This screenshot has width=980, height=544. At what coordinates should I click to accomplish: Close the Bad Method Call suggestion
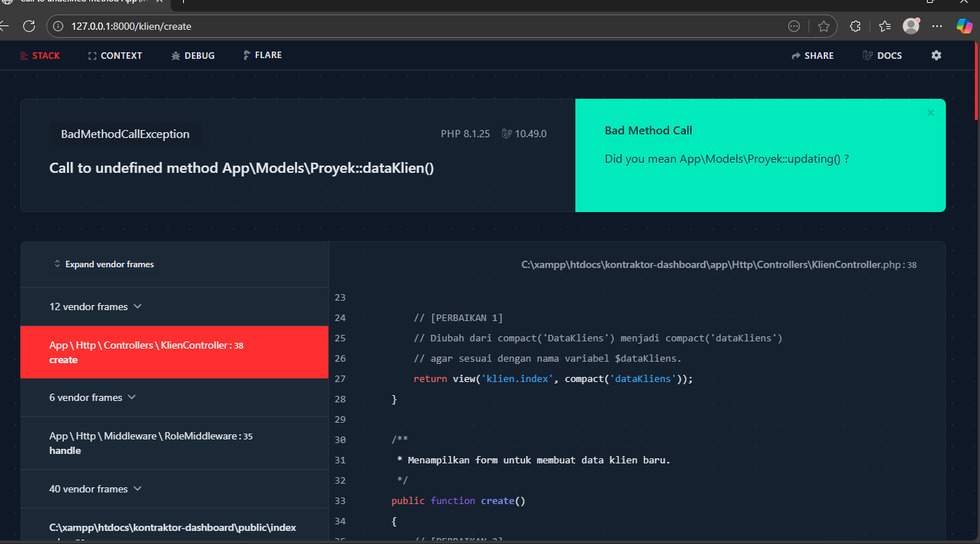931,113
